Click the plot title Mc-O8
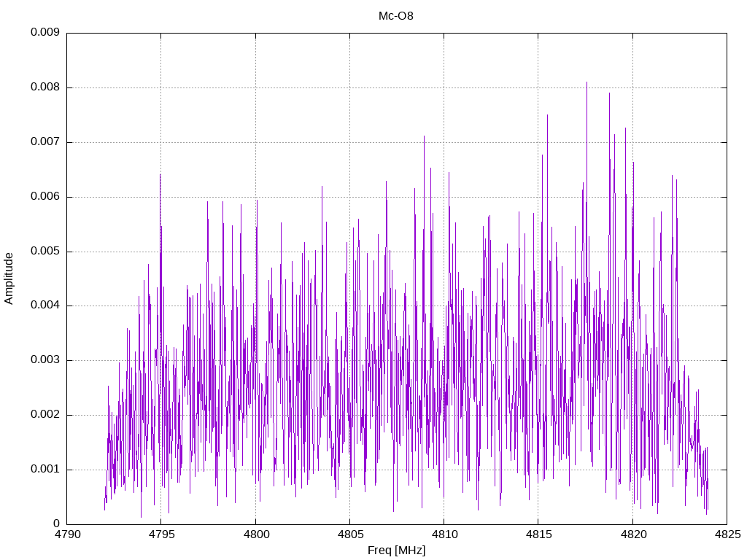The image size is (747, 560). coord(396,16)
